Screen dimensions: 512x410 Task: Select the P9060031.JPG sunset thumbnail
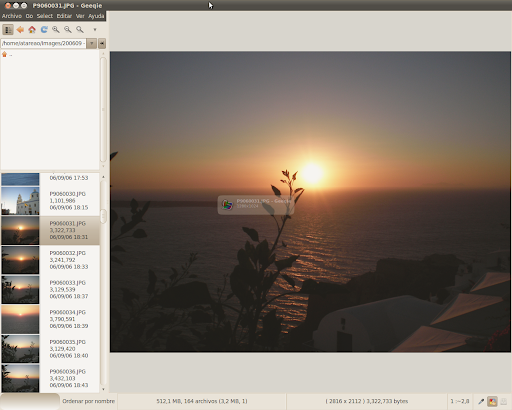20,230
